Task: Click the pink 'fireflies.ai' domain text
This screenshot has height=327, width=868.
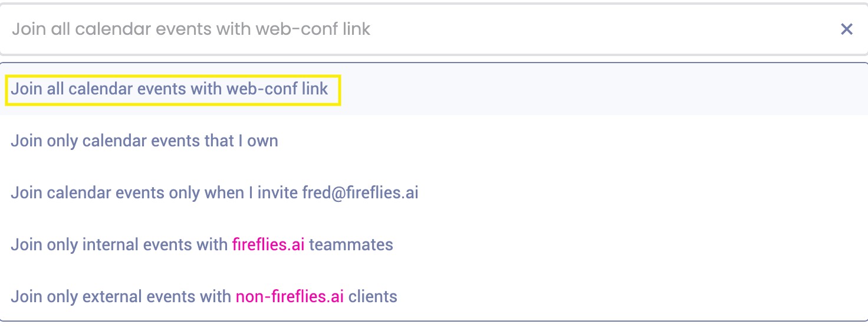Action: (x=268, y=244)
